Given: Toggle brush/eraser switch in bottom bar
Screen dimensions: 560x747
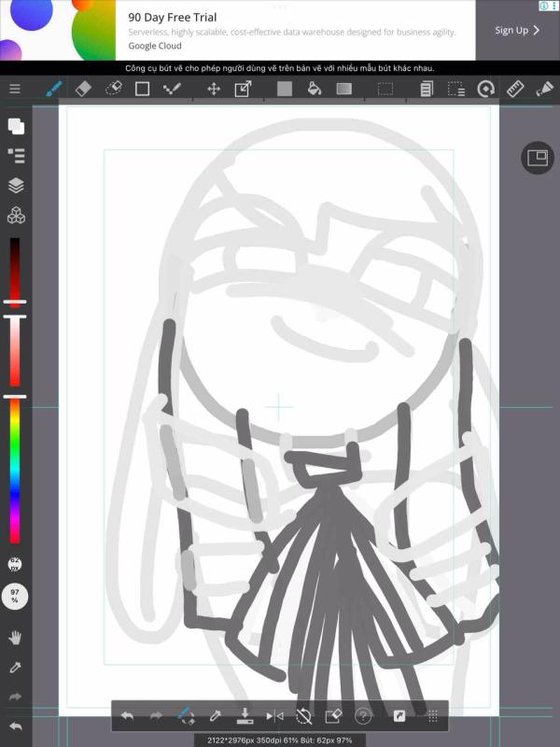Looking at the screenshot, I should (x=185, y=716).
